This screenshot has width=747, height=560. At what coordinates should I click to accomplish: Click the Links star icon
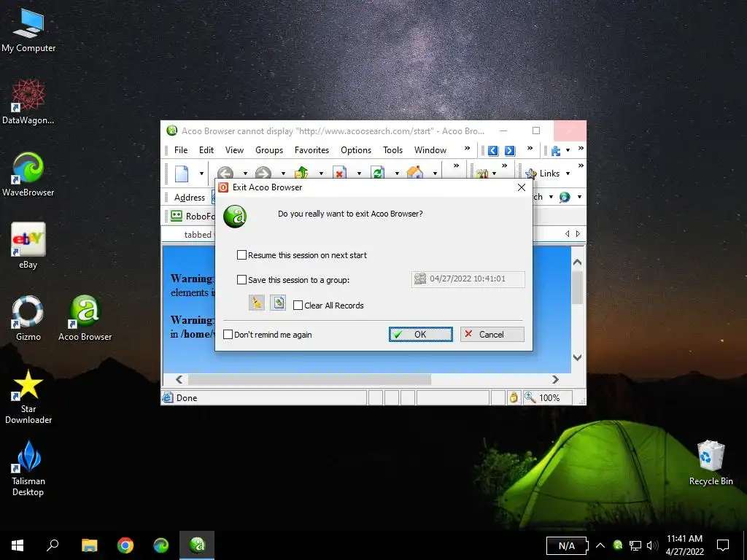[531, 174]
